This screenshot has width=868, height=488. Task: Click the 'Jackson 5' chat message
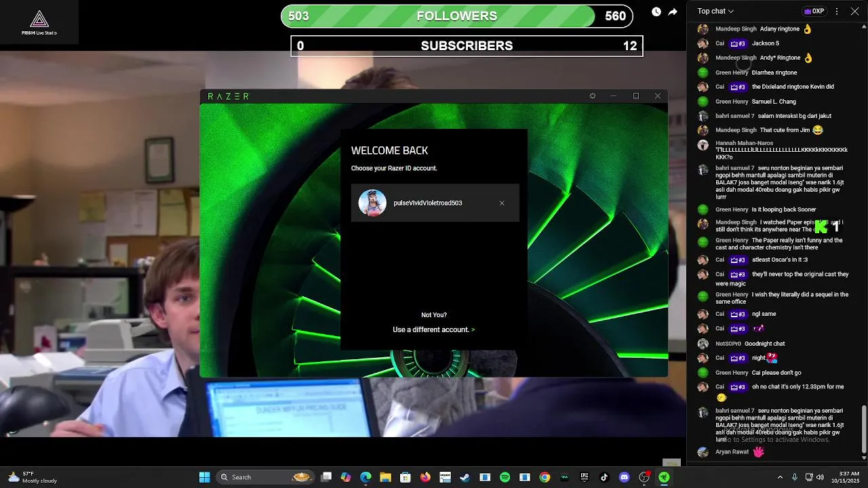[766, 43]
